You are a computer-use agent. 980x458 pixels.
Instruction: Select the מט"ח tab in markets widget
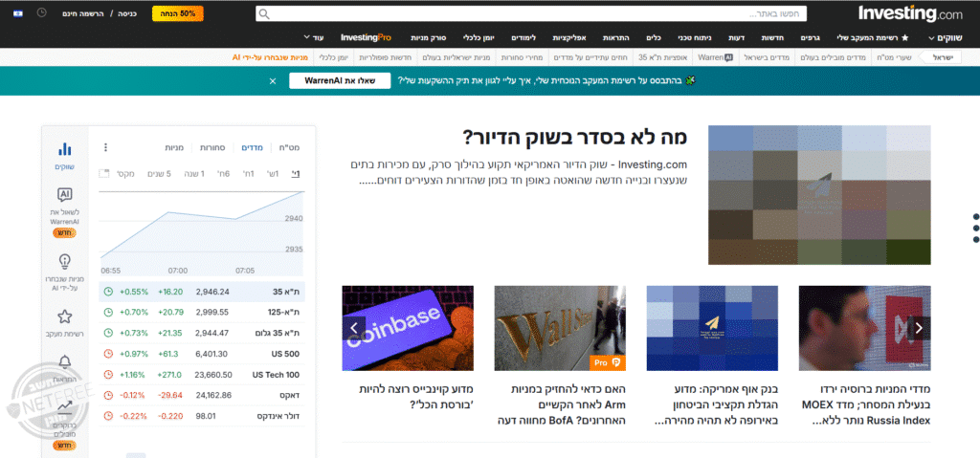click(289, 148)
